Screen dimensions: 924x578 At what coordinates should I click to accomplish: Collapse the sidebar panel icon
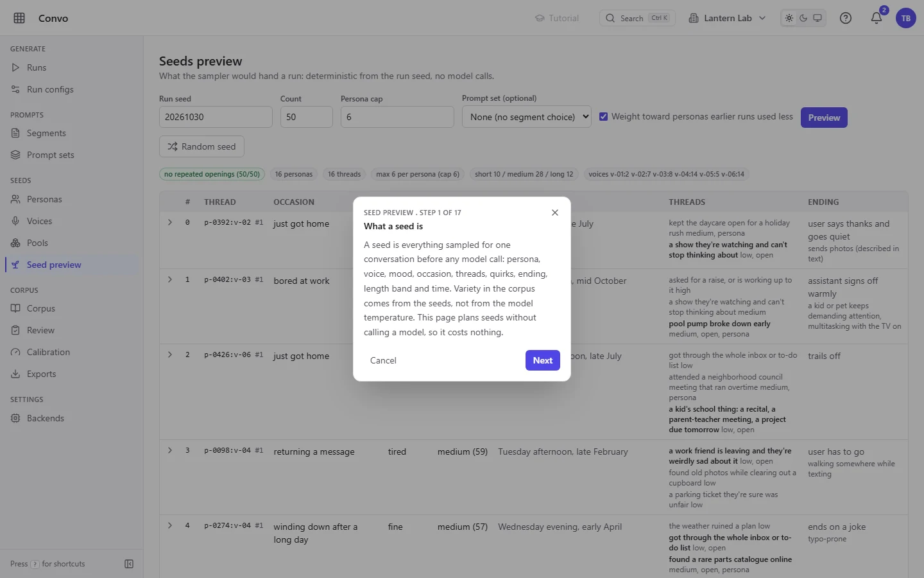(x=129, y=564)
